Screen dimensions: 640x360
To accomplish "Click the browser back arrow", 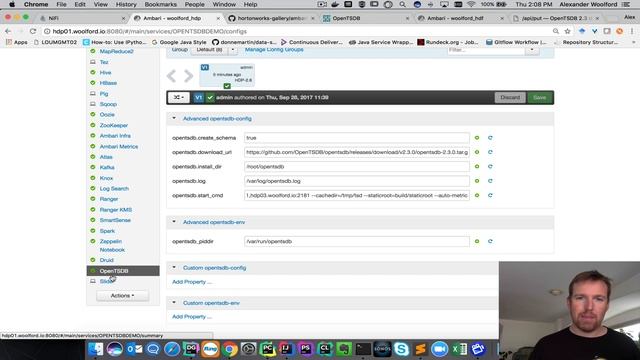I will (8, 31).
